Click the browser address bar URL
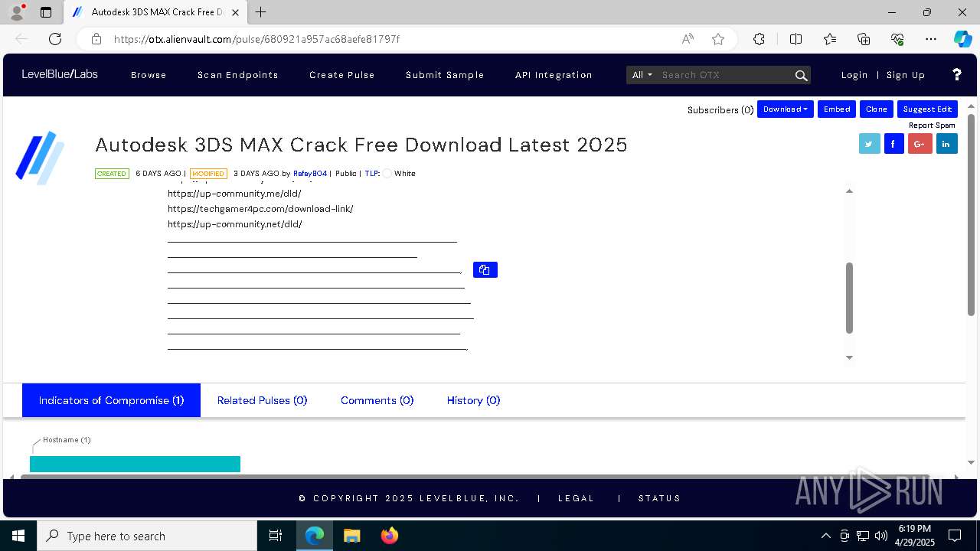This screenshot has height=551, width=980. (x=256, y=39)
